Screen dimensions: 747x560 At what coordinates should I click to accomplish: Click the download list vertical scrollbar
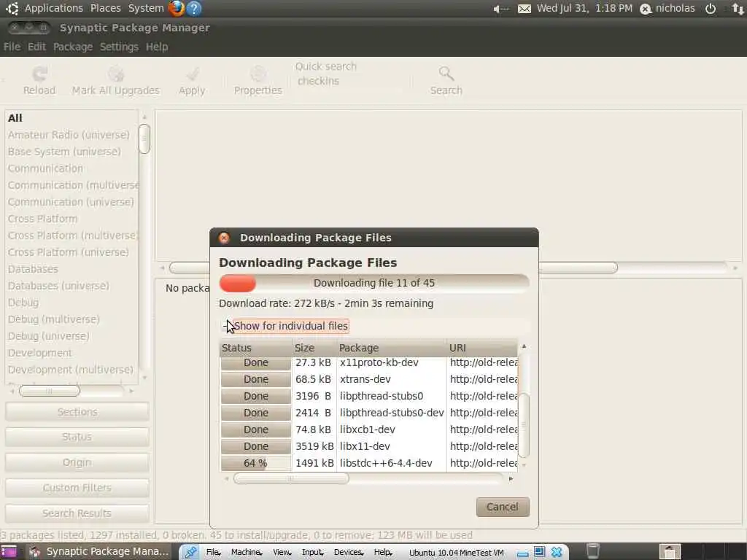click(524, 425)
